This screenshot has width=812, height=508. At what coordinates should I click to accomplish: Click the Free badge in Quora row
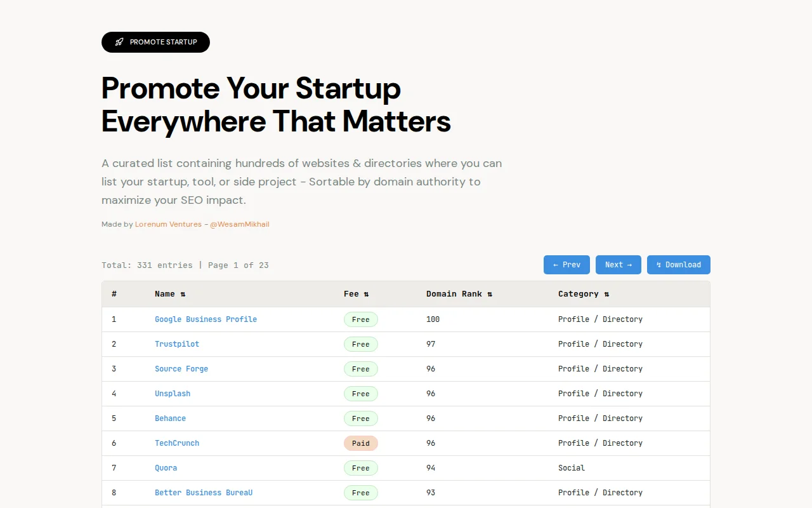click(x=361, y=468)
